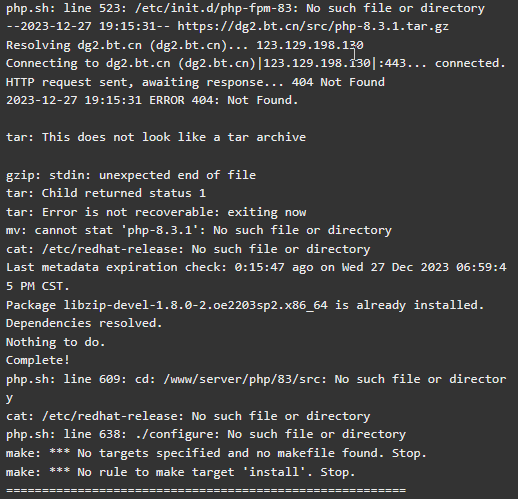Click the /www/server/php/83/src path

pyautogui.click(x=242, y=379)
